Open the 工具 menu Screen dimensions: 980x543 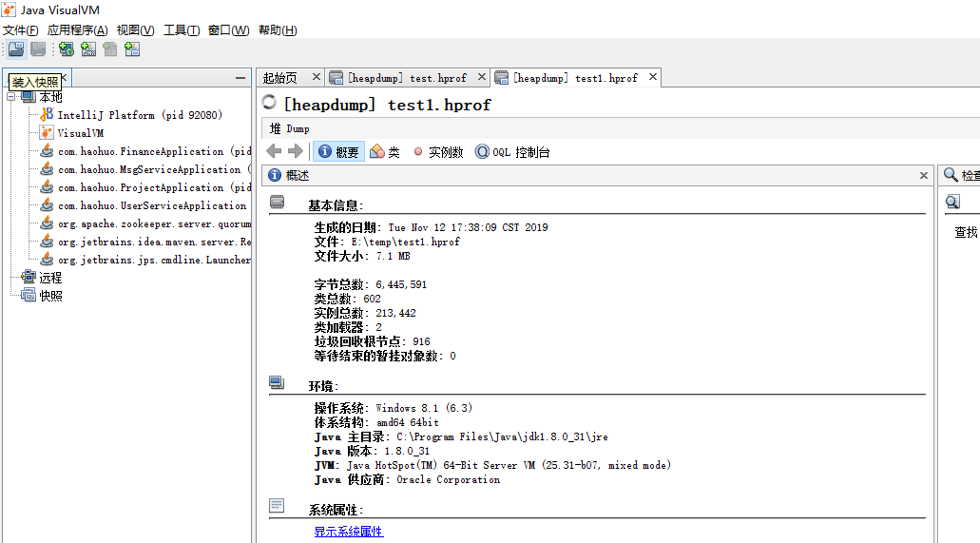[182, 30]
